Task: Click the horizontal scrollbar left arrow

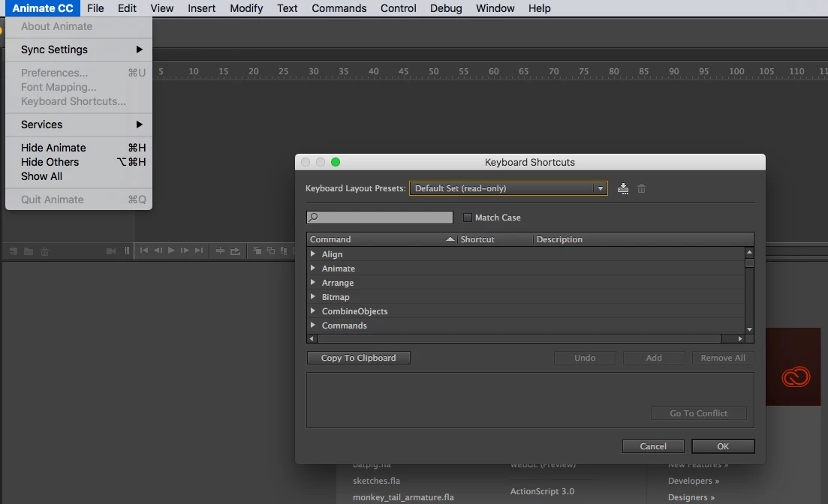Action: point(312,338)
